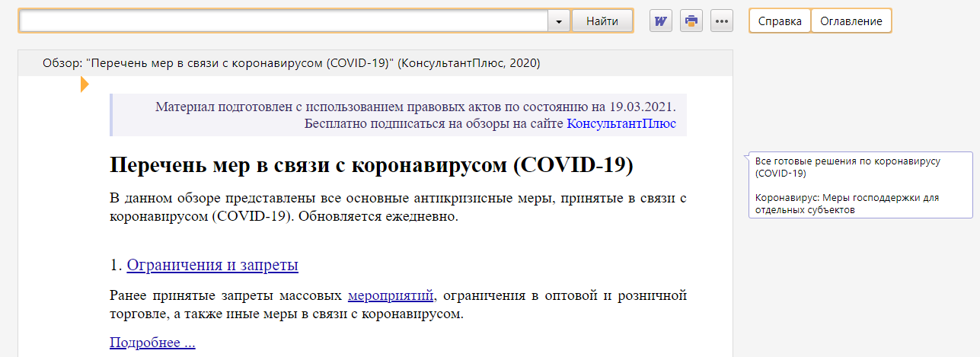Click the printer icon

pos(691,21)
